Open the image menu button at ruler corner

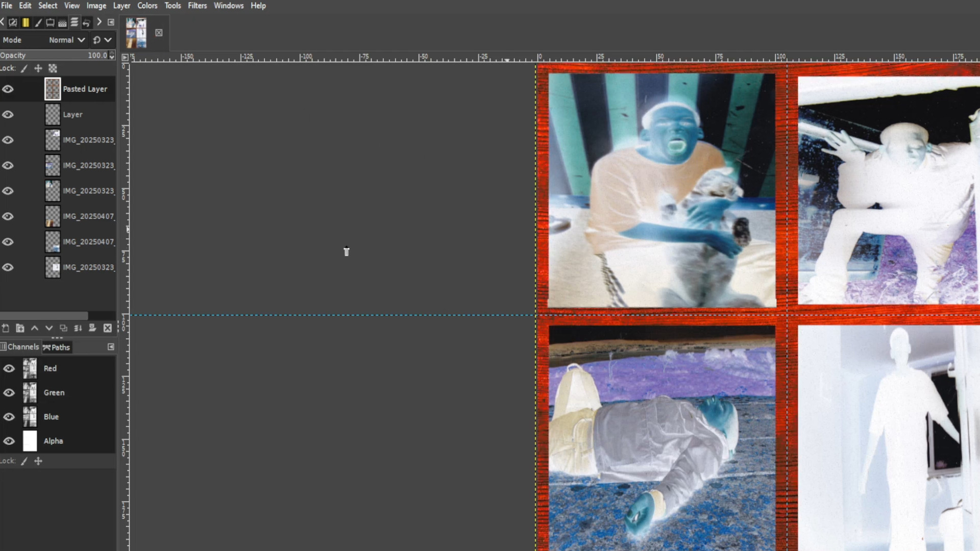125,58
